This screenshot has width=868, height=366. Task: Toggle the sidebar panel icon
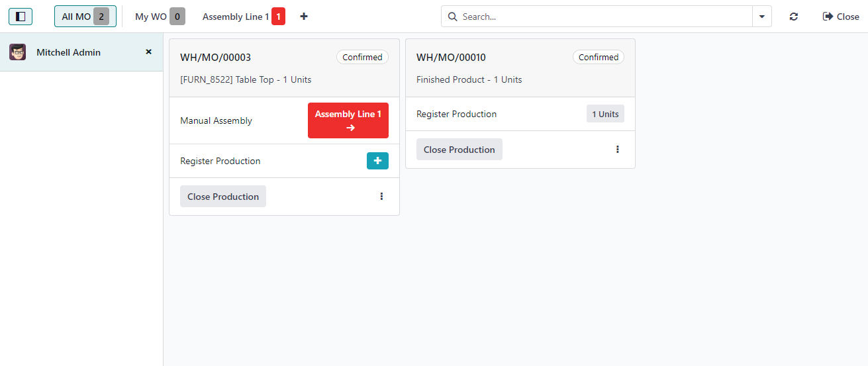[21, 17]
